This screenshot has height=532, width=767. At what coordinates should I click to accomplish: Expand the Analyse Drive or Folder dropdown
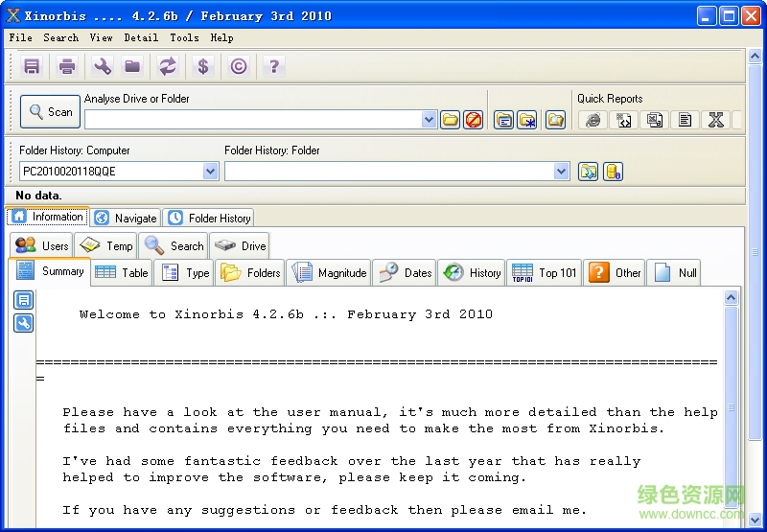[x=429, y=120]
